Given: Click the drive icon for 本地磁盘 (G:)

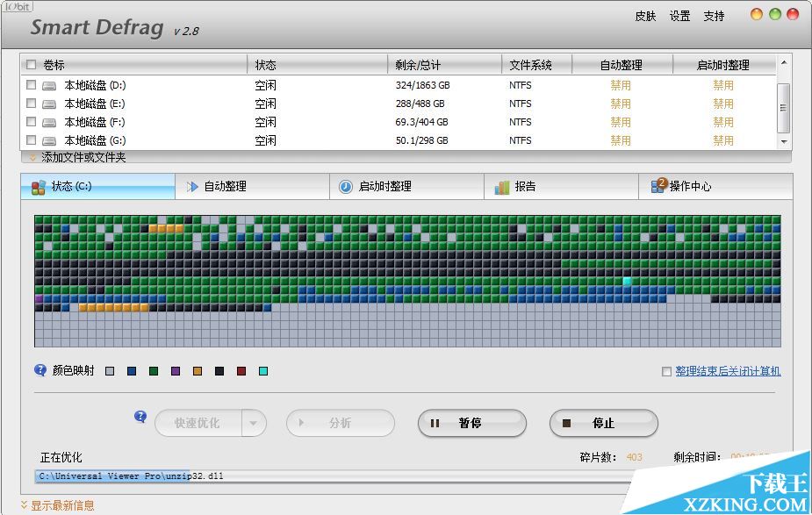Looking at the screenshot, I should (x=49, y=140).
